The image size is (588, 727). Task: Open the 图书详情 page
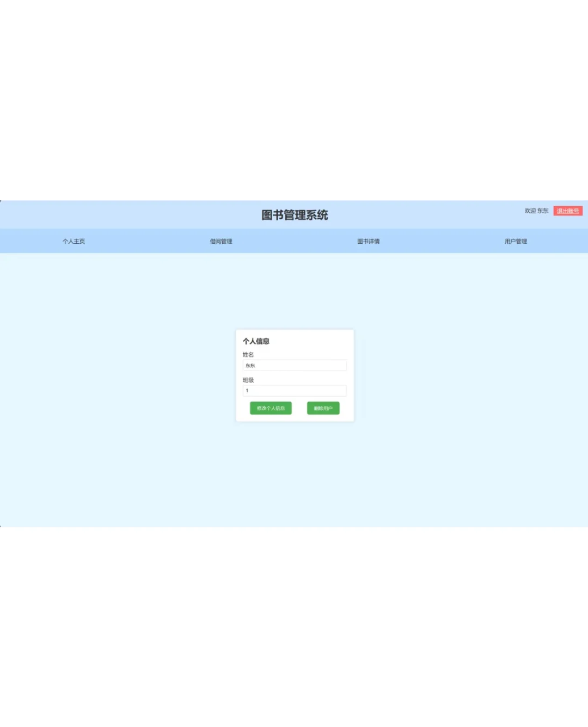point(368,241)
